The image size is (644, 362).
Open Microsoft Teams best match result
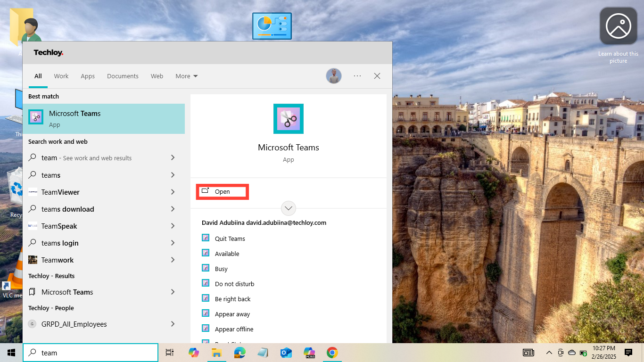[x=104, y=118]
